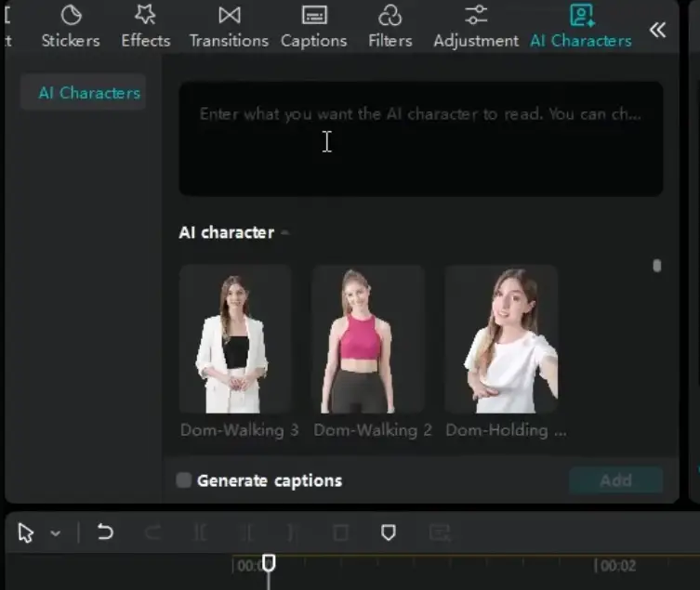The height and width of the screenshot is (590, 700).
Task: Expand the AI character section header
Action: pos(234,232)
